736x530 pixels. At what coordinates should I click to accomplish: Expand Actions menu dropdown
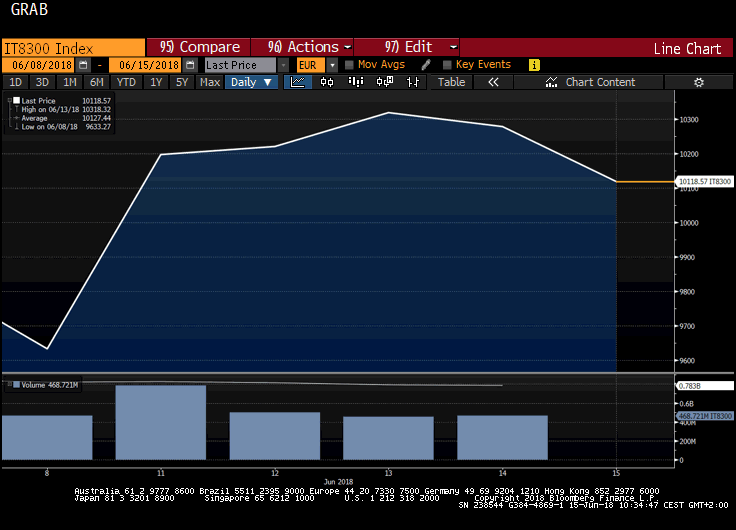348,47
